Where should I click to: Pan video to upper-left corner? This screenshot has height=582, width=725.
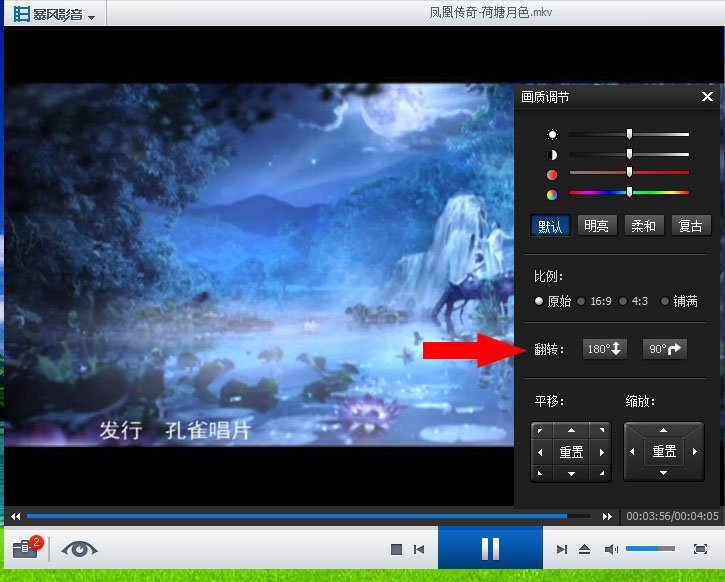click(540, 431)
